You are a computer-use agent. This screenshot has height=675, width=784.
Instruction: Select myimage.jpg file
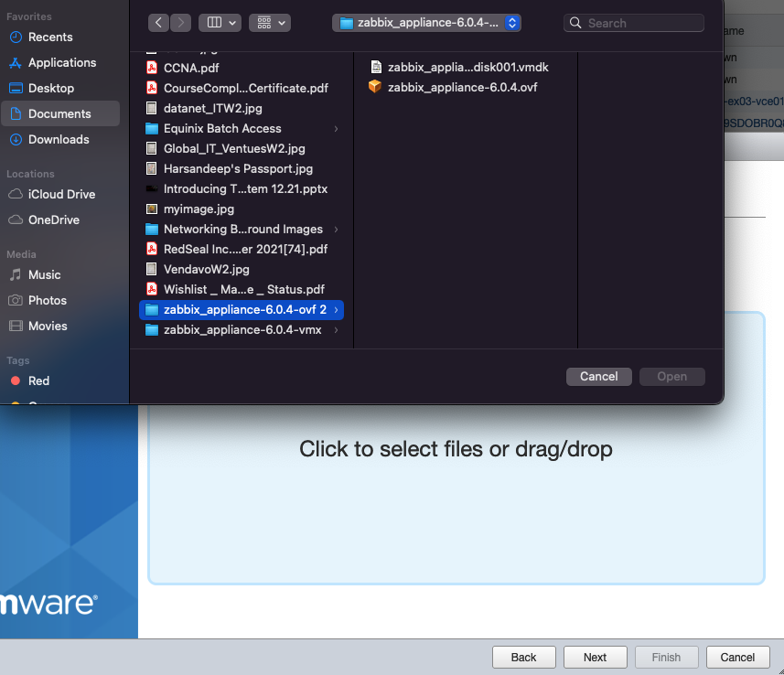coord(242,209)
